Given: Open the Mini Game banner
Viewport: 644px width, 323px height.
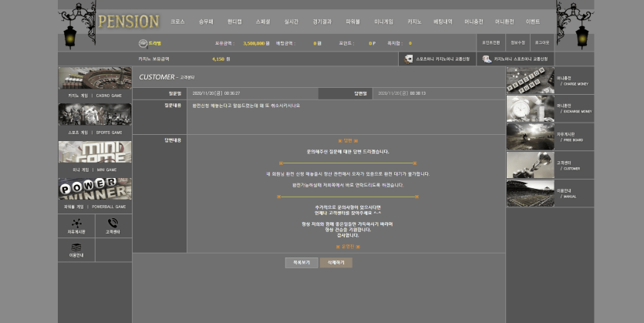Looking at the screenshot, I should coord(95,152).
